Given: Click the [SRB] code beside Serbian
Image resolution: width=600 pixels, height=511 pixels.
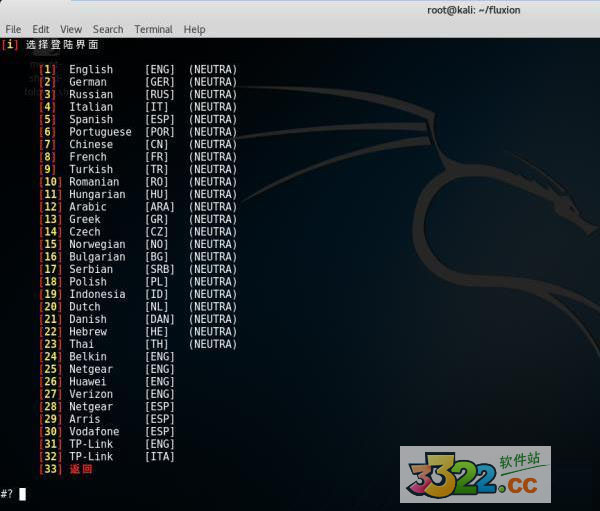Looking at the screenshot, I should coord(160,269).
